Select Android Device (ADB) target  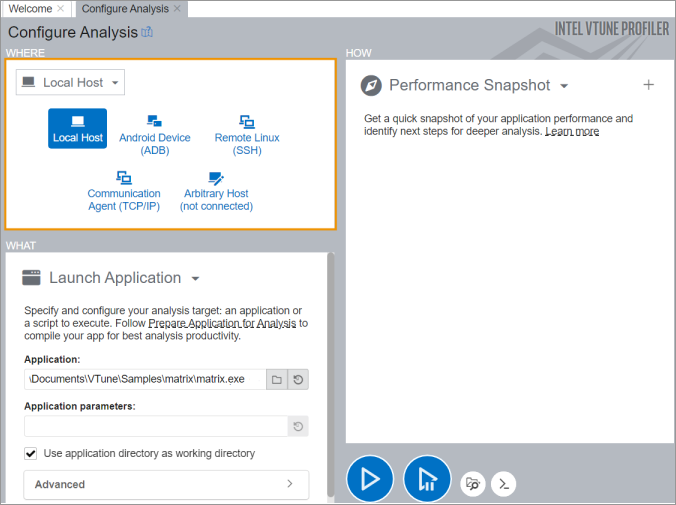click(154, 136)
